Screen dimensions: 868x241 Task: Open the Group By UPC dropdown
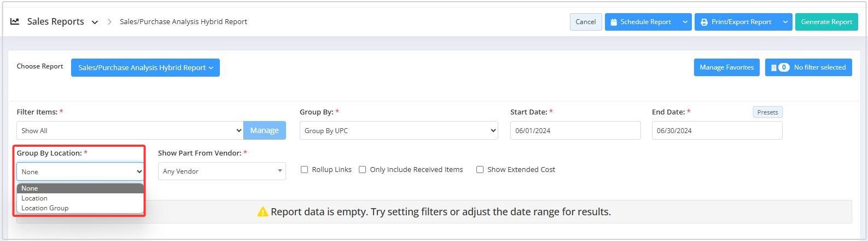(399, 130)
